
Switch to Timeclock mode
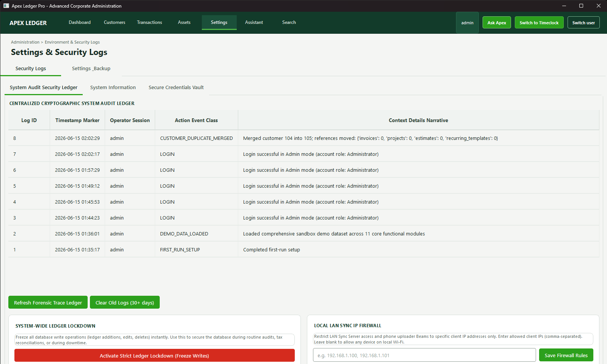pyautogui.click(x=539, y=23)
